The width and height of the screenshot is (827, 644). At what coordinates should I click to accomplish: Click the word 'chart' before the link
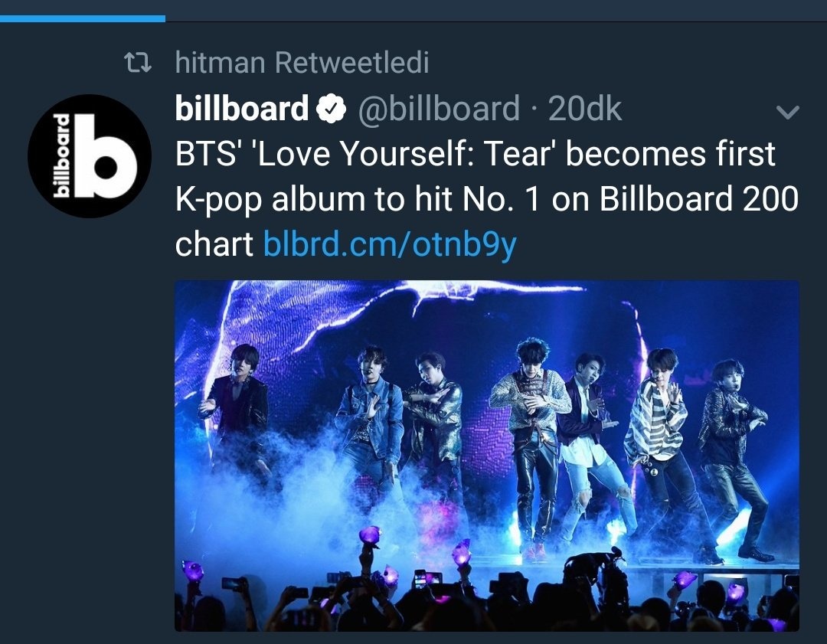(x=214, y=245)
